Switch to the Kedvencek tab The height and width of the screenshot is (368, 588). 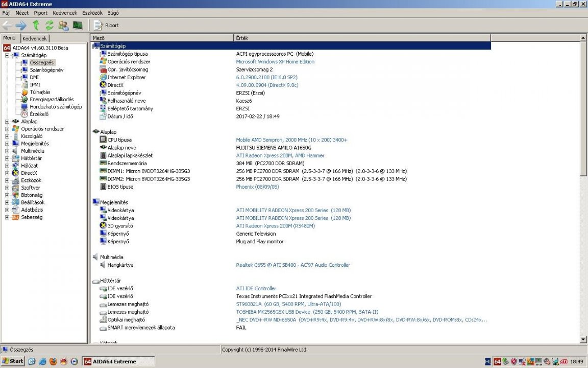[x=35, y=38]
